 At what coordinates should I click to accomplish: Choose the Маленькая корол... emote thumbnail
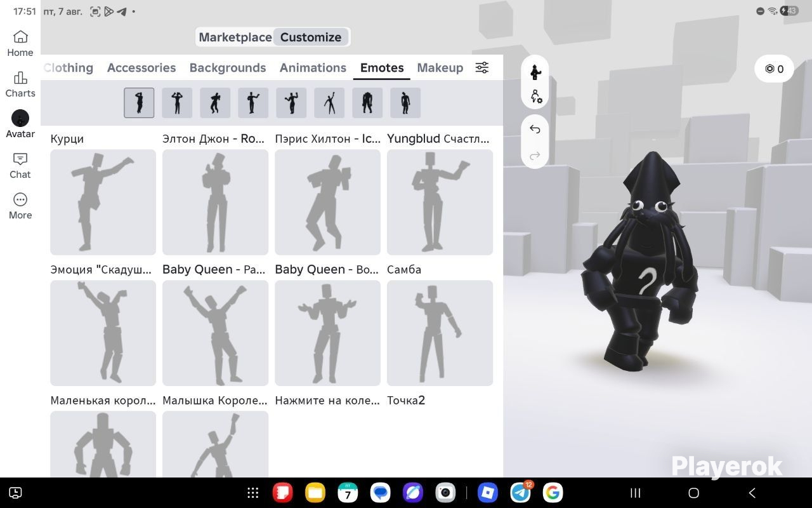(x=103, y=444)
